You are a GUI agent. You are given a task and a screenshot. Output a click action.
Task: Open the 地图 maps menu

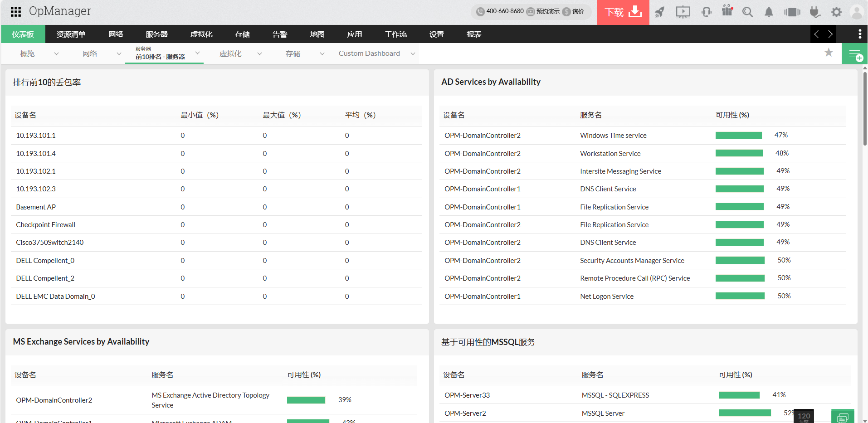(317, 34)
